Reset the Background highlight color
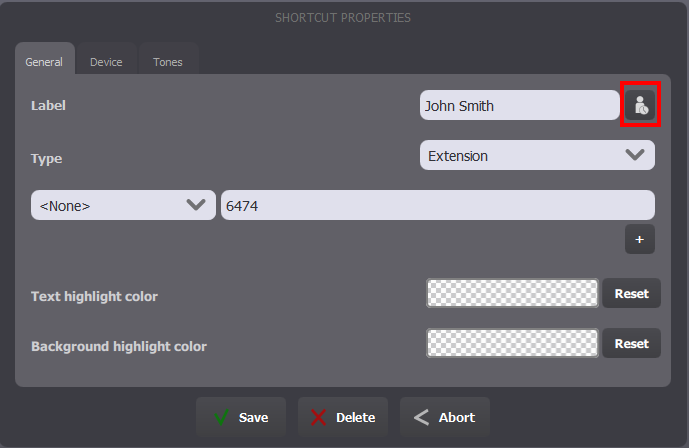Viewport: 689px width, 448px height. pos(631,343)
